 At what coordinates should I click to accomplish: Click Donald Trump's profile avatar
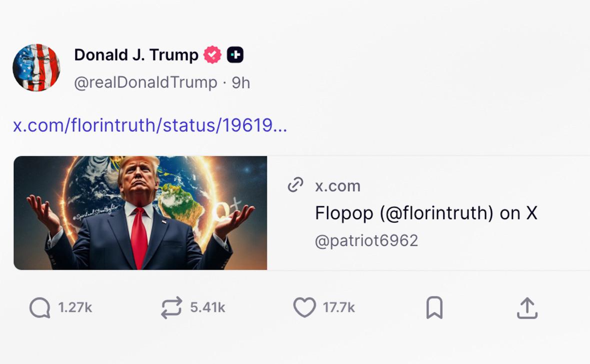click(x=36, y=67)
